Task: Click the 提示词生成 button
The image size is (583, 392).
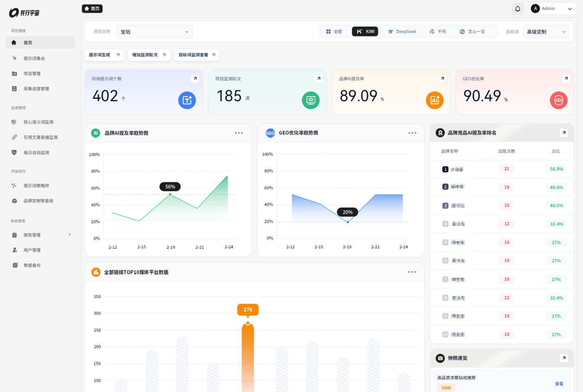Action: pos(104,55)
